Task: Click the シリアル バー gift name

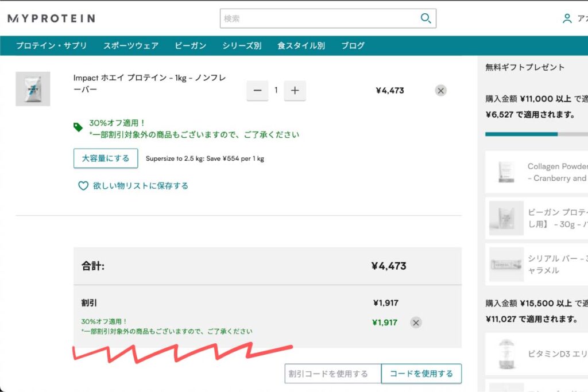Action: tap(558, 264)
